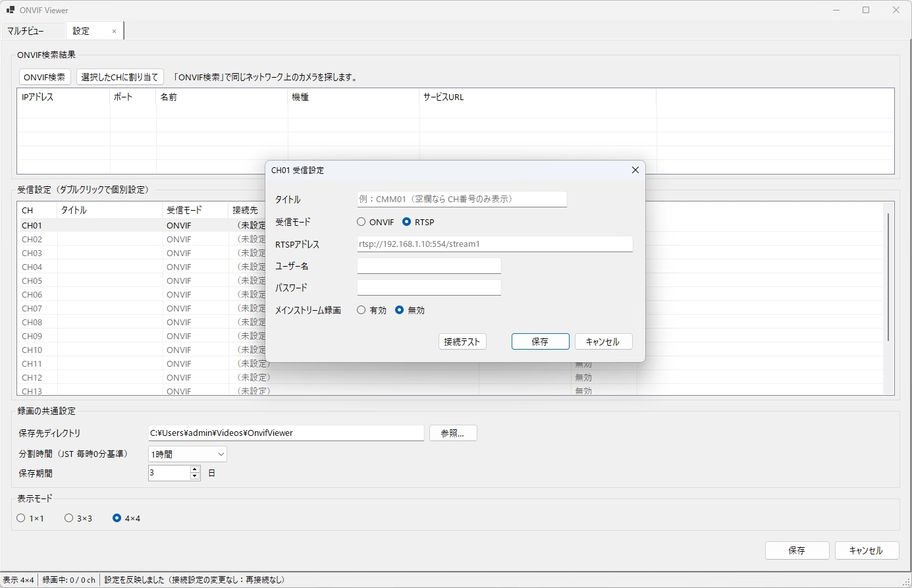Click the 機種 column header
The height and width of the screenshot is (588, 912).
[354, 97]
